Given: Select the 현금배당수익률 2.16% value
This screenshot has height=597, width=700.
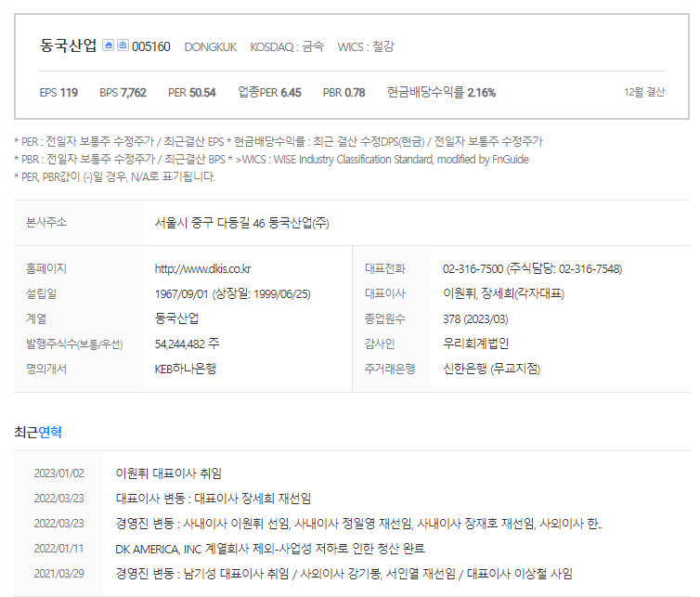Looking at the screenshot, I should (441, 93).
